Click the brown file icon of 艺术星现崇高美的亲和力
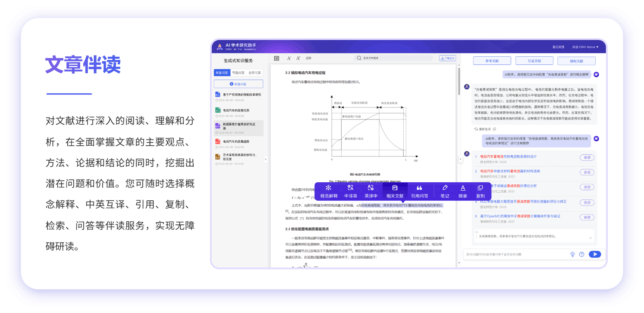The height and width of the screenshot is (313, 644). pos(218,157)
